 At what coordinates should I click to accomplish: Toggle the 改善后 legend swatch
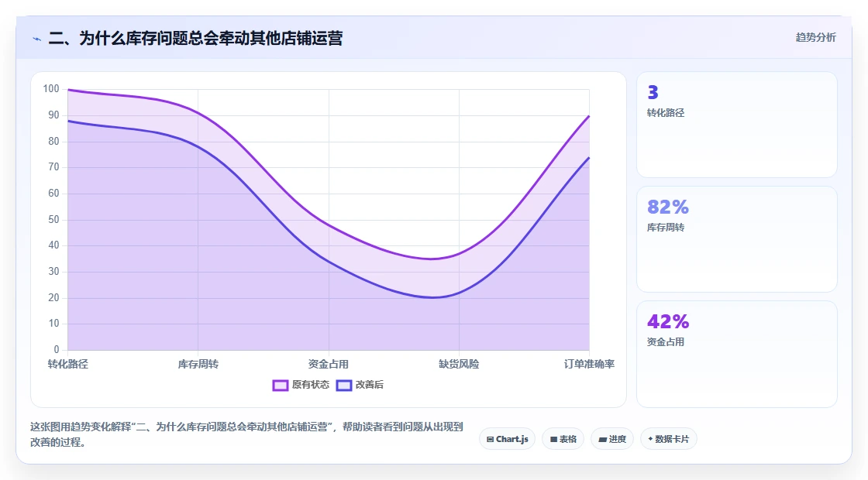(344, 385)
